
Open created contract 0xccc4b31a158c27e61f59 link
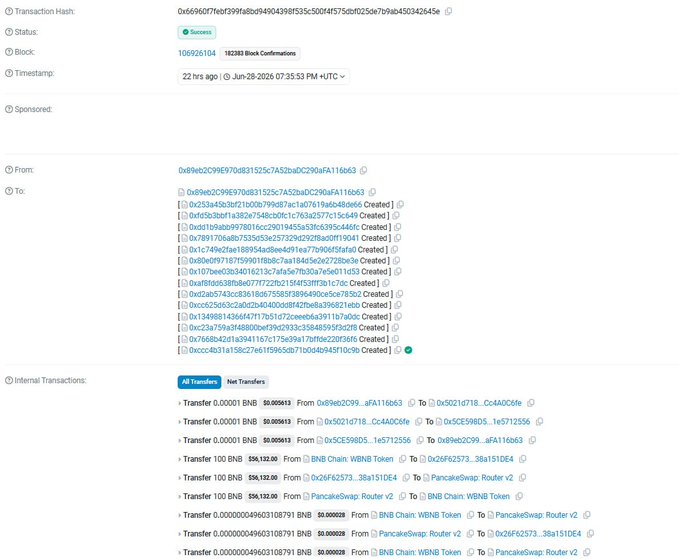[x=274, y=350]
